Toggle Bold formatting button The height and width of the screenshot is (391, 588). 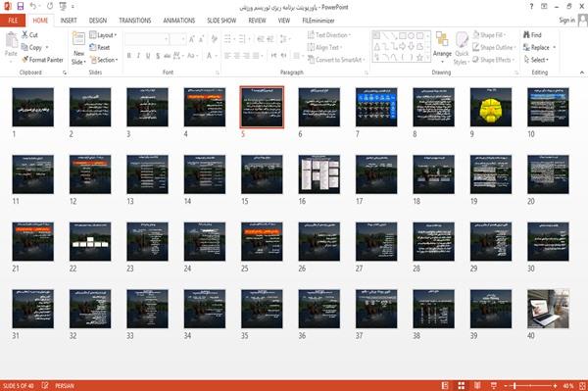click(x=129, y=56)
